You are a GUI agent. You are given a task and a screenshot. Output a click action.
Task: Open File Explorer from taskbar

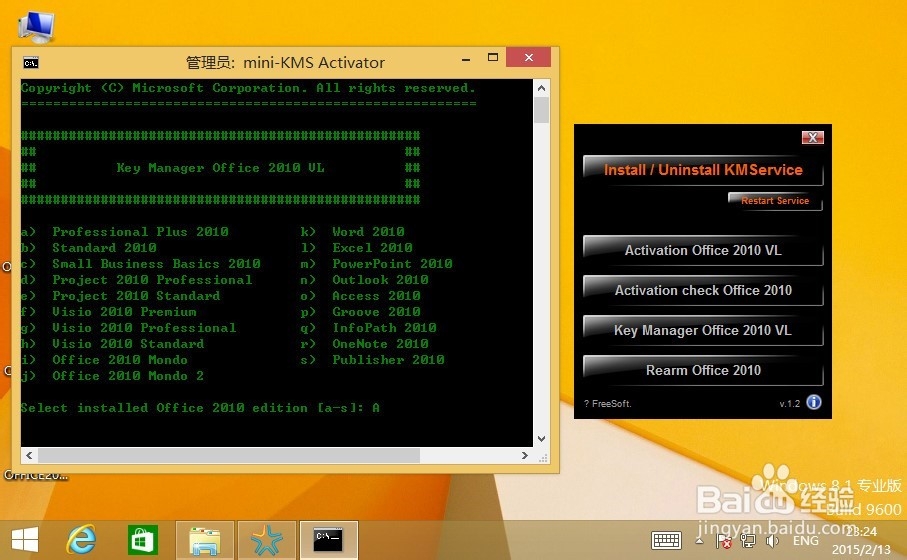pos(205,540)
